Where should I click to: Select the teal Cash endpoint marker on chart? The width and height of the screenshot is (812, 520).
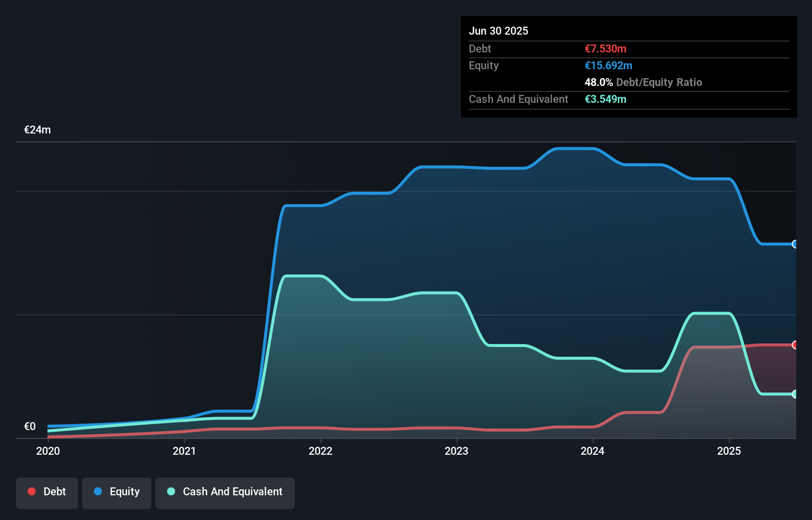pyautogui.click(x=794, y=394)
